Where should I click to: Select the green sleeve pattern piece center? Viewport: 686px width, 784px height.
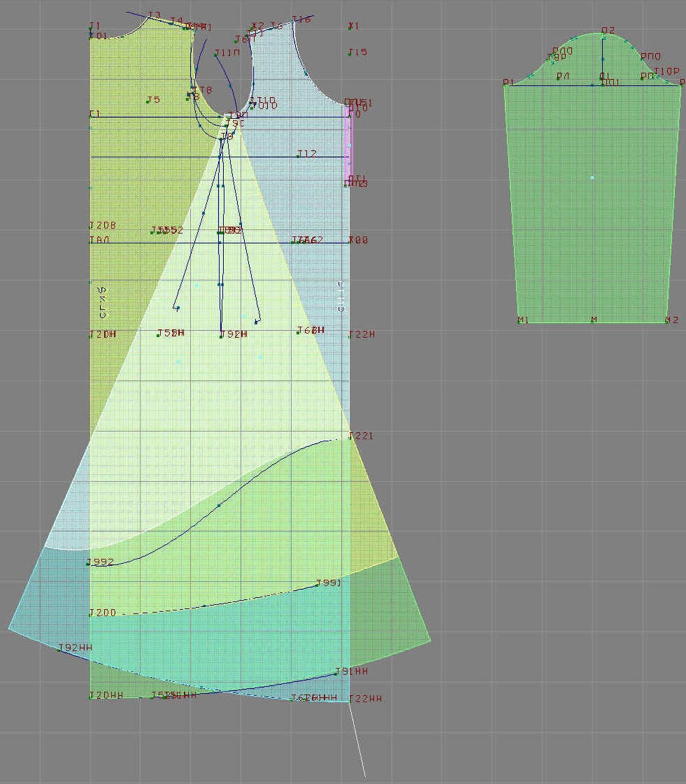point(592,178)
